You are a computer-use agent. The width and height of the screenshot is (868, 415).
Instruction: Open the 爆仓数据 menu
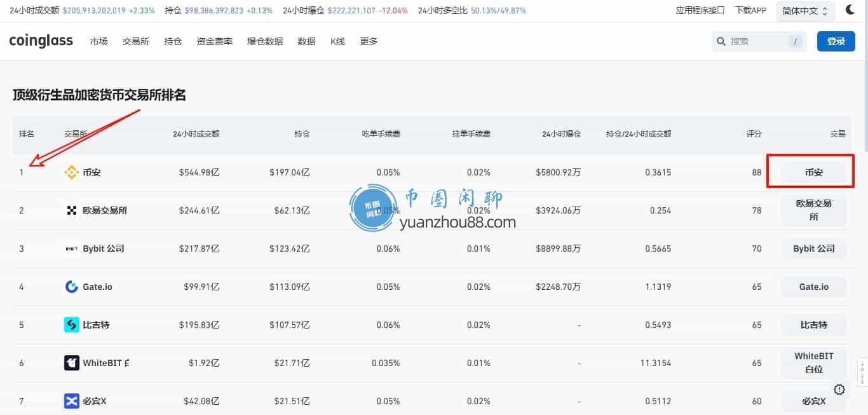265,41
